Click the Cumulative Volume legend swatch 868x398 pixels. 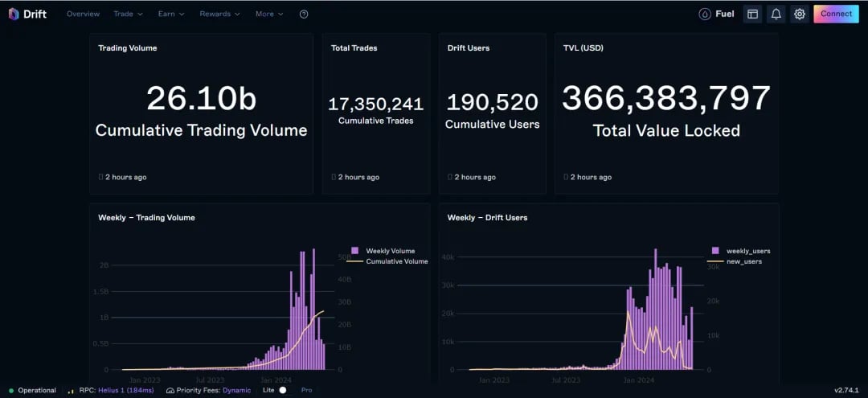pos(355,261)
